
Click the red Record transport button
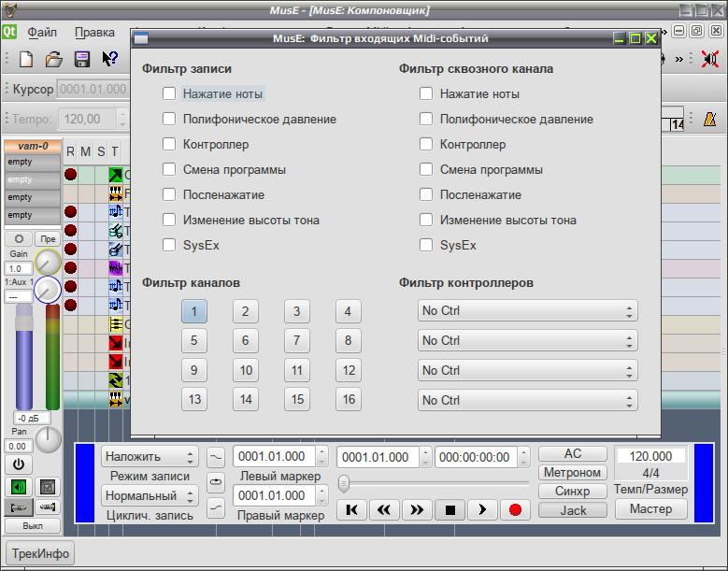(x=515, y=509)
